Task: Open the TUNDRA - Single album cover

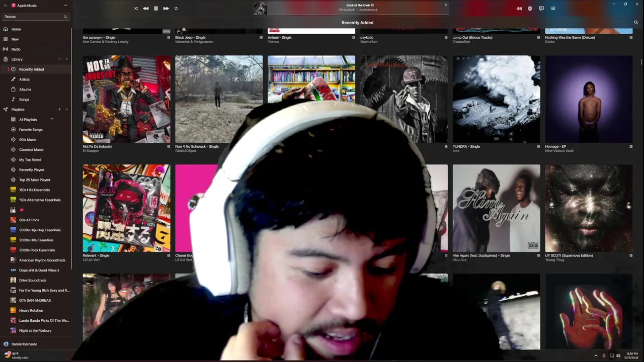Action: (497, 99)
